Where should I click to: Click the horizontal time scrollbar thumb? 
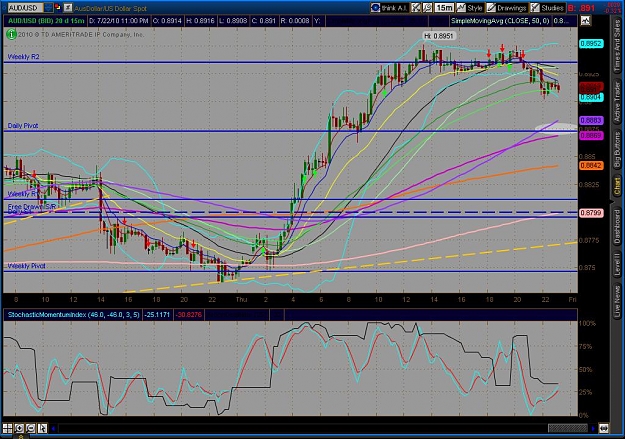[568, 429]
